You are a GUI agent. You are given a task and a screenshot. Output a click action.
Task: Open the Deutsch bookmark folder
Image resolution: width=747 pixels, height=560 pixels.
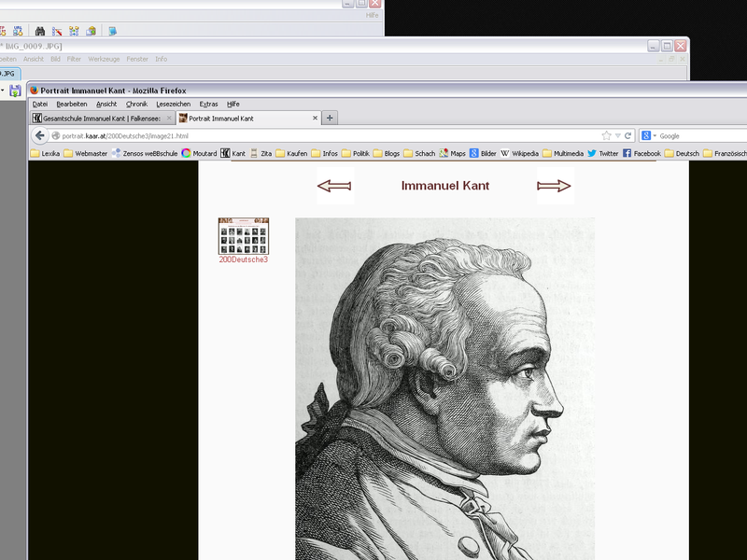coord(683,153)
